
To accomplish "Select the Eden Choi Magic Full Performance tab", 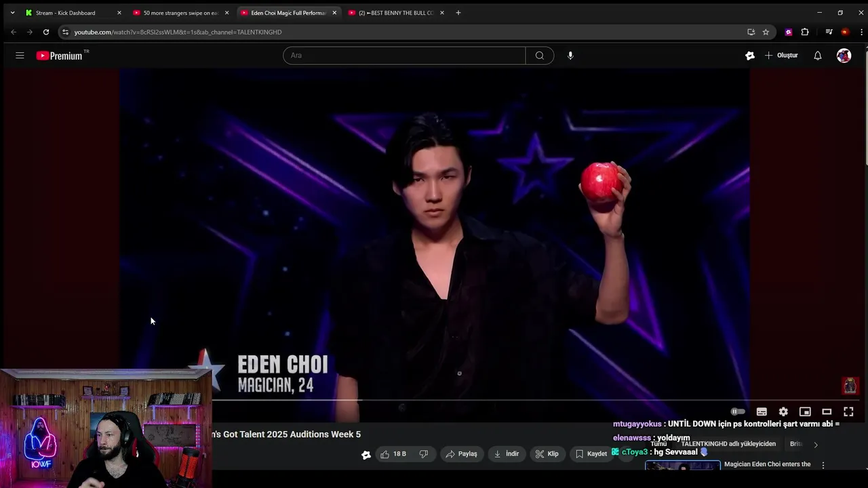I will coord(288,13).
